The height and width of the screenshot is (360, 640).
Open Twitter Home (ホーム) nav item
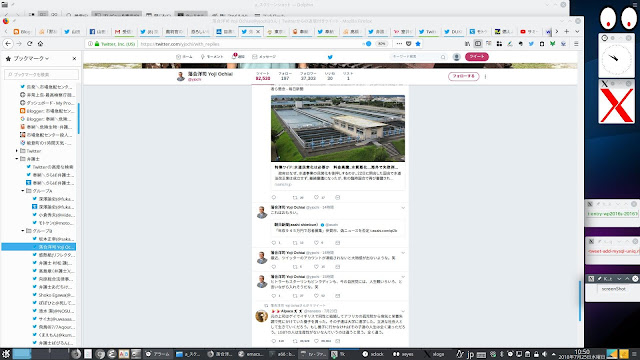tap(184, 57)
